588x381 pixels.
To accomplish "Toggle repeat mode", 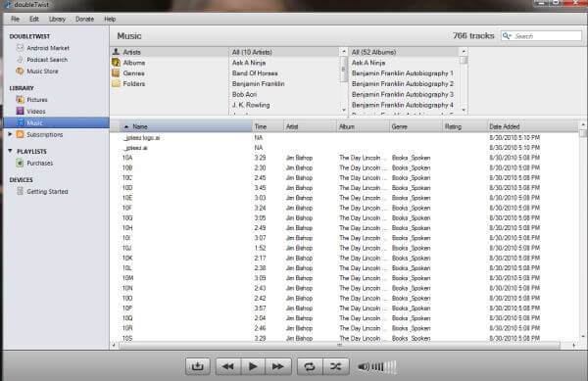I will (310, 366).
